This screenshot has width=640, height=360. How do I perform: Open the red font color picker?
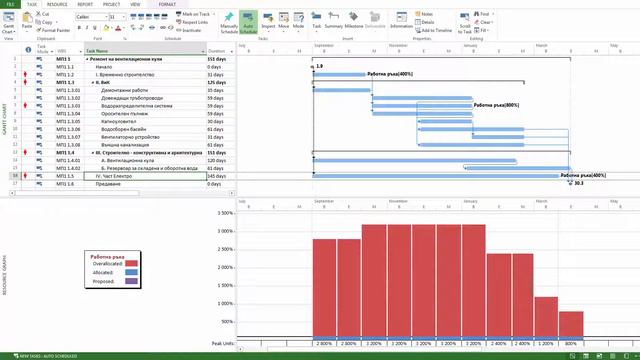[118, 28]
